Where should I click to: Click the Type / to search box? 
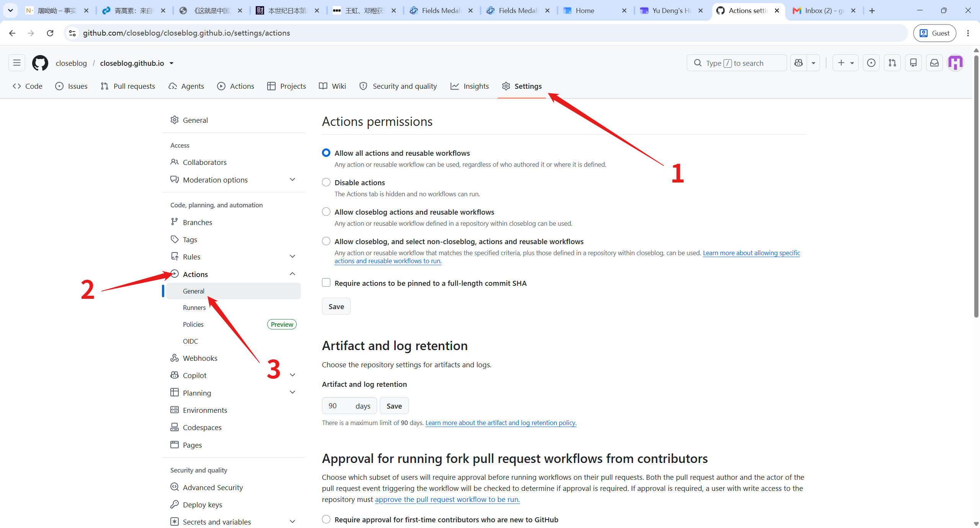tap(737, 63)
